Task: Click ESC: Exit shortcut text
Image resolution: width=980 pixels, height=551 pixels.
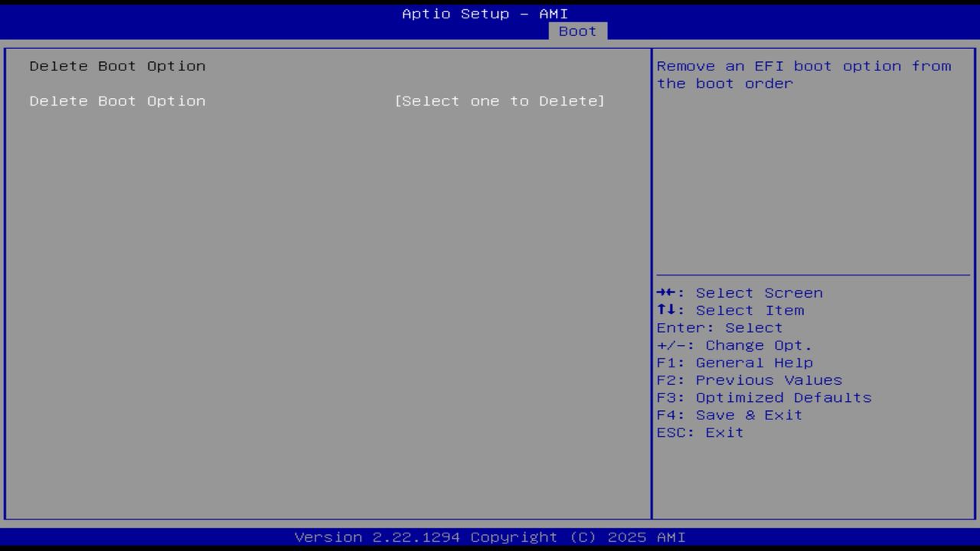Action: [699, 432]
